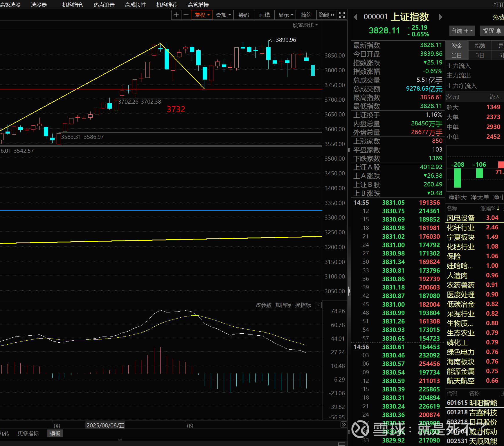The height and width of the screenshot is (446, 504).
Task: Click the -208 净超大 green bar
Action: (458, 178)
